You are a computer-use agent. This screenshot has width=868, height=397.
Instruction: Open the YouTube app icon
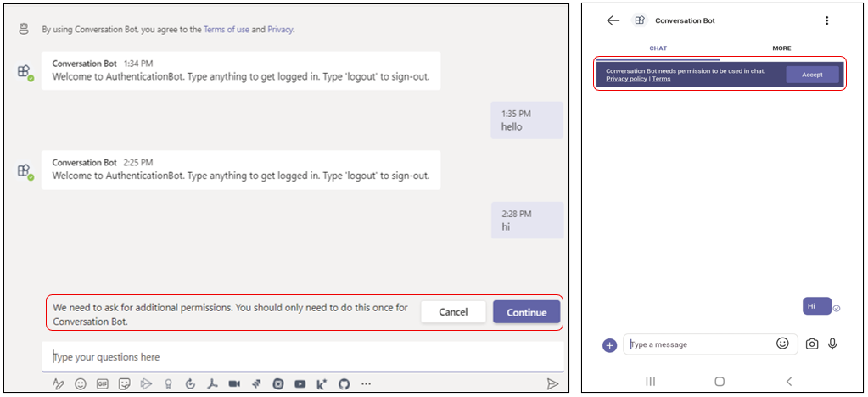pyautogui.click(x=300, y=383)
